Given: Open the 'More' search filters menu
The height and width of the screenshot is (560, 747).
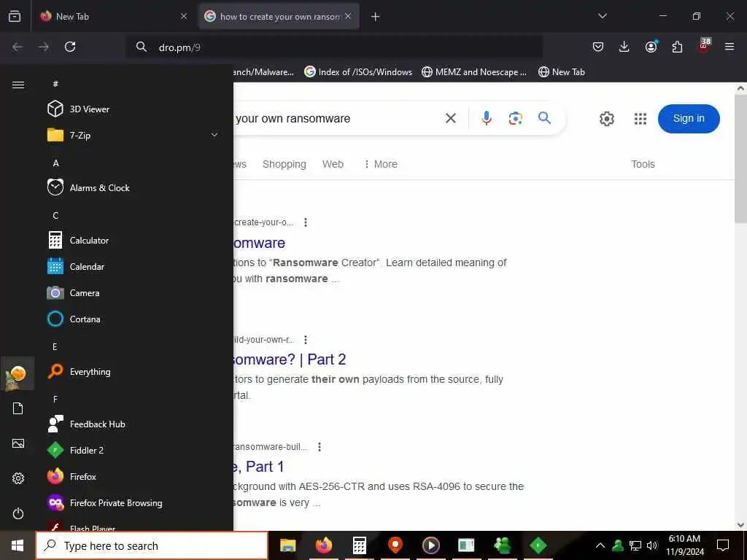Looking at the screenshot, I should coord(380,164).
